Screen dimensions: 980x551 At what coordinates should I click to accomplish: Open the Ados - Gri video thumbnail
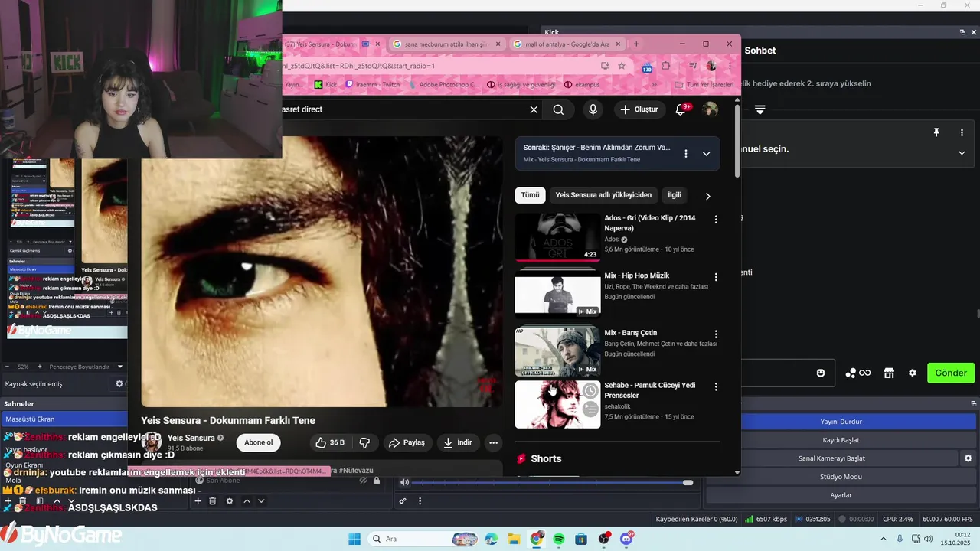[x=557, y=237]
